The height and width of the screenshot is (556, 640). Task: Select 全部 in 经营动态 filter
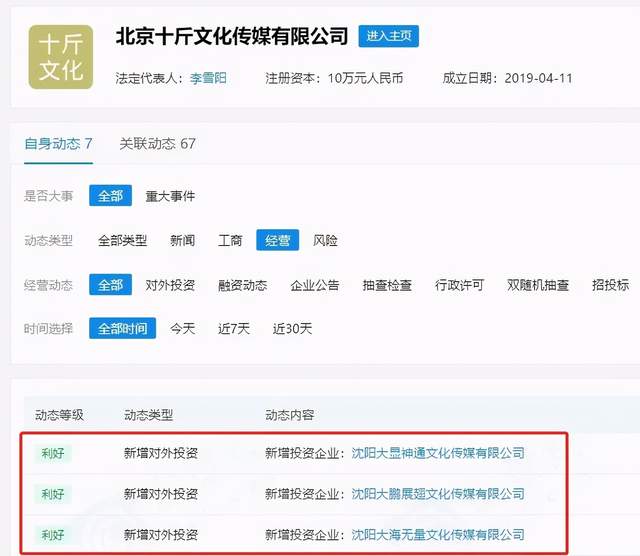[x=111, y=285]
